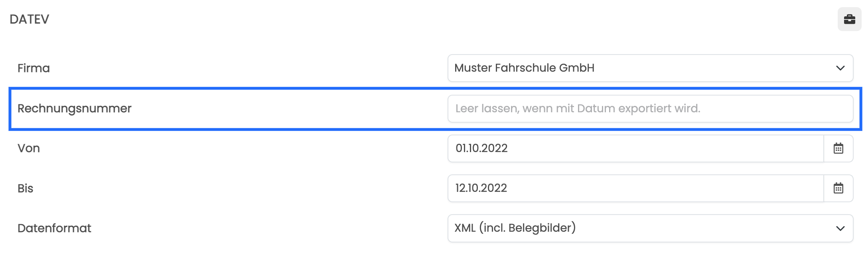Click the 'Leer lassen, wenn mit Datum' placeholder text
Image resolution: width=868 pixels, height=254 pixels.
pos(535,108)
